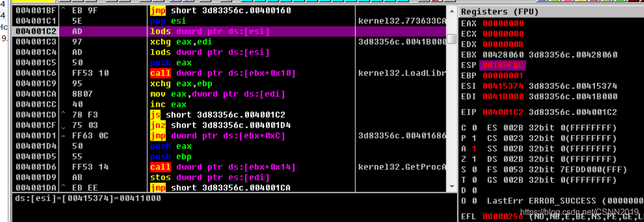Click comment 3d83356c.0041B000 next to xchg
Image resolution: width=644 pixels, height=222 pixels.
click(402, 42)
